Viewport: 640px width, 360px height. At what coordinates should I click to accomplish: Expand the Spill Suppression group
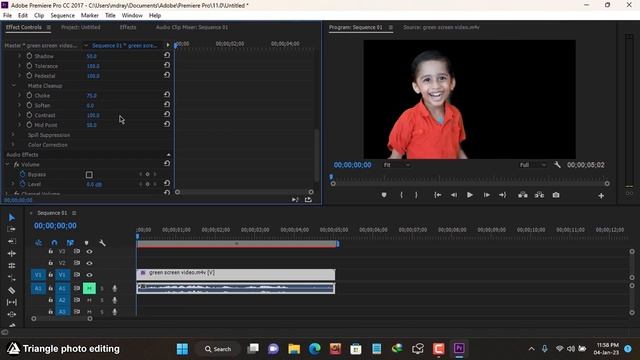[13, 135]
